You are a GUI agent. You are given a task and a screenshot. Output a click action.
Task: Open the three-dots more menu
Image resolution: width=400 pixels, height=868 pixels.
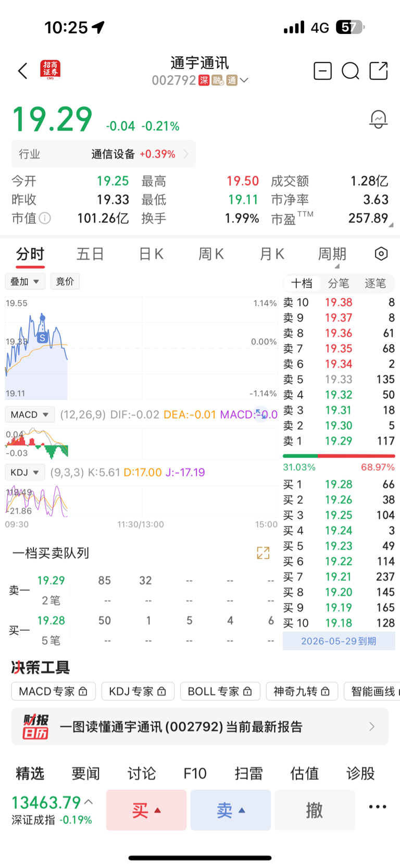[378, 806]
